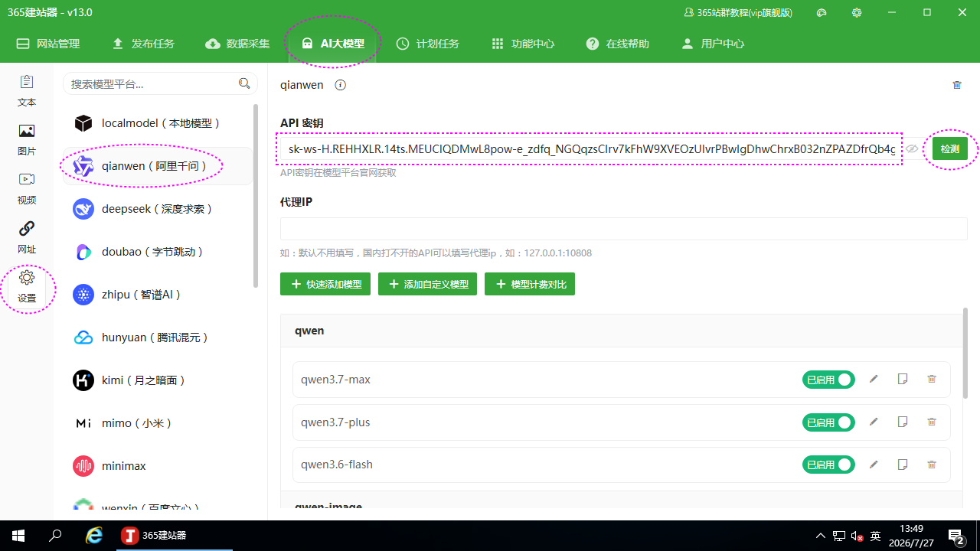Click into the 代理IP input field
The width and height of the screenshot is (980, 551).
tap(624, 229)
